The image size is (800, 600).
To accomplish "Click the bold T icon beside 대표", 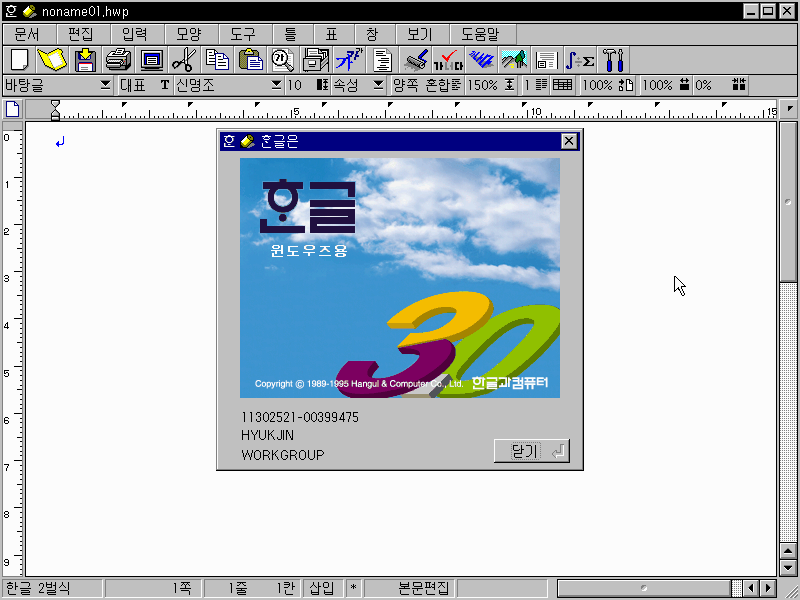I will (x=164, y=85).
